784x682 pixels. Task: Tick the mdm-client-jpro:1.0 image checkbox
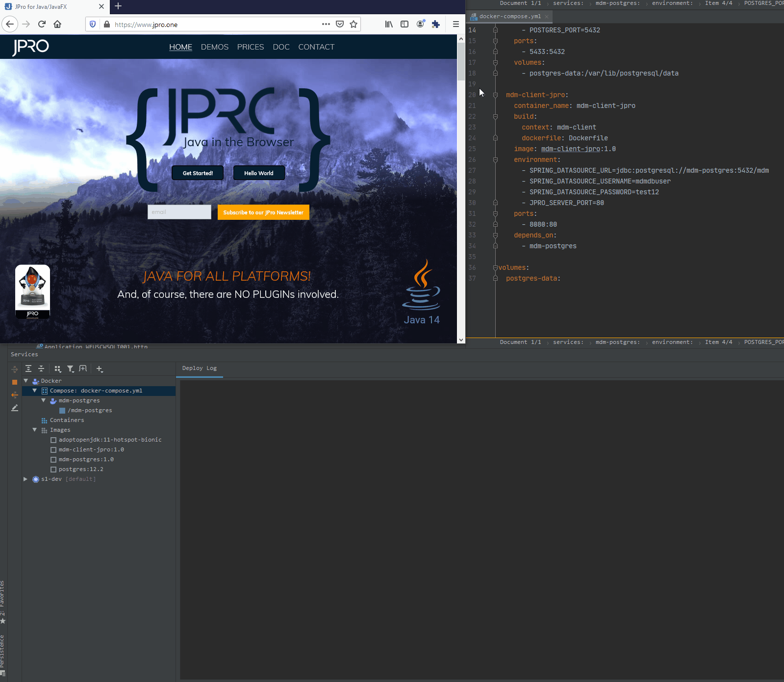[53, 450]
